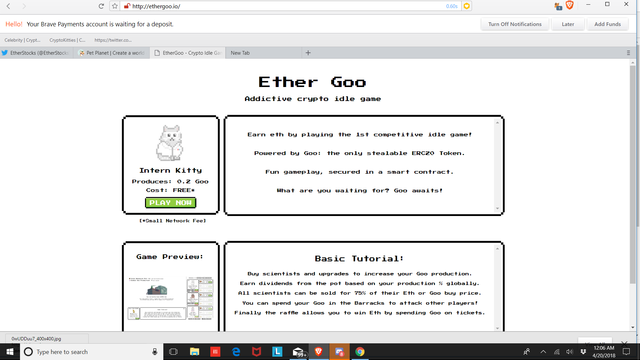Open a new tab with the plus button
Image resolution: width=640 pixels, height=360 pixels.
tap(308, 53)
